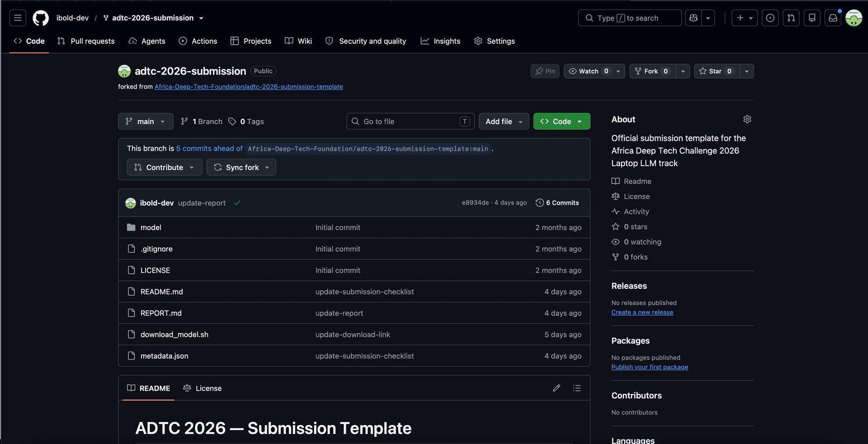Open the 6 Commits history
Screen dimensions: 868x444
coord(557,203)
